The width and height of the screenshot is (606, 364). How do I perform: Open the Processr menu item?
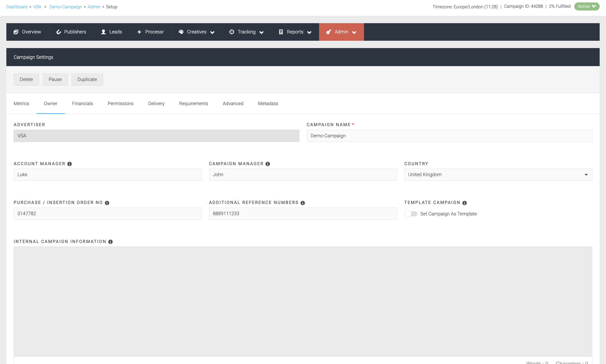pos(150,32)
